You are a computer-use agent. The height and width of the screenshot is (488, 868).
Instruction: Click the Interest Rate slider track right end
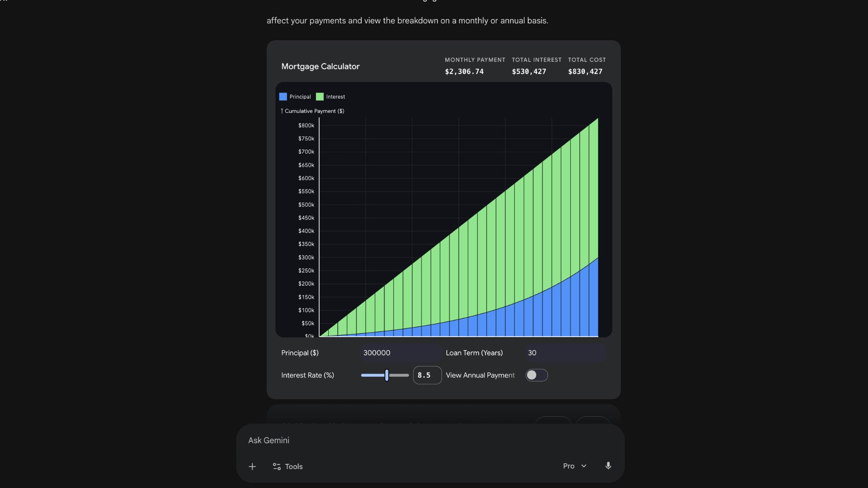point(406,375)
